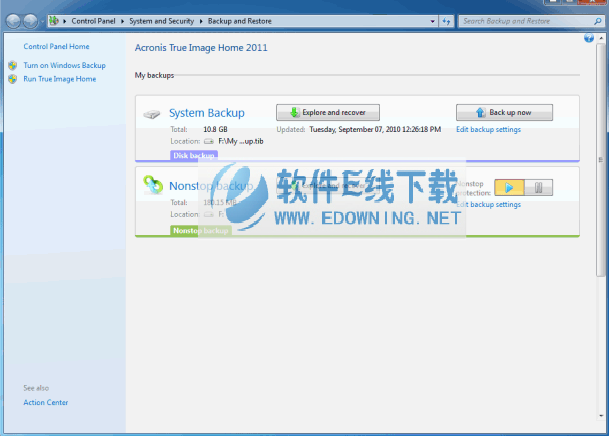Edit backup settings for System Backup
This screenshot has height=436, width=609.
[488, 129]
